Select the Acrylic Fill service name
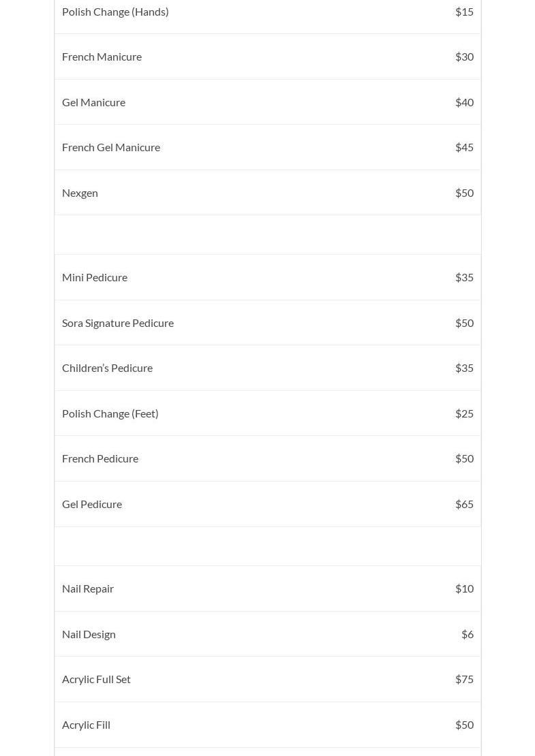 point(86,725)
